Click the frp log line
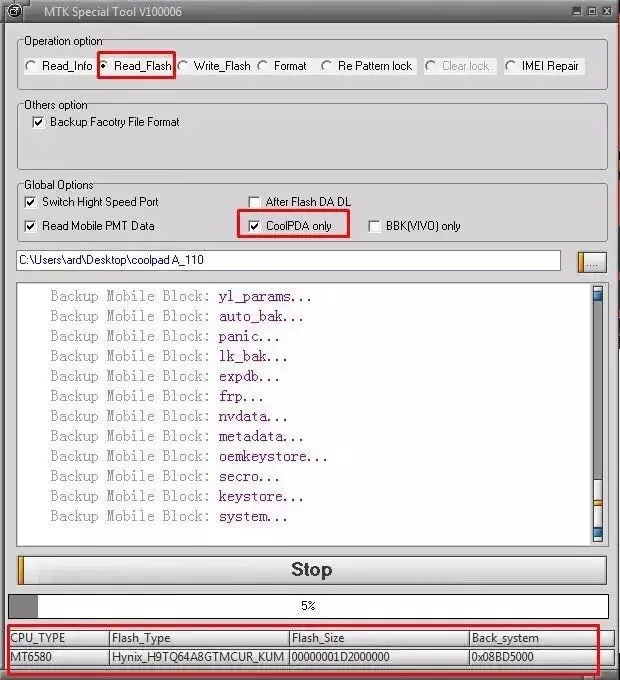The height and width of the screenshot is (680, 620). click(157, 396)
